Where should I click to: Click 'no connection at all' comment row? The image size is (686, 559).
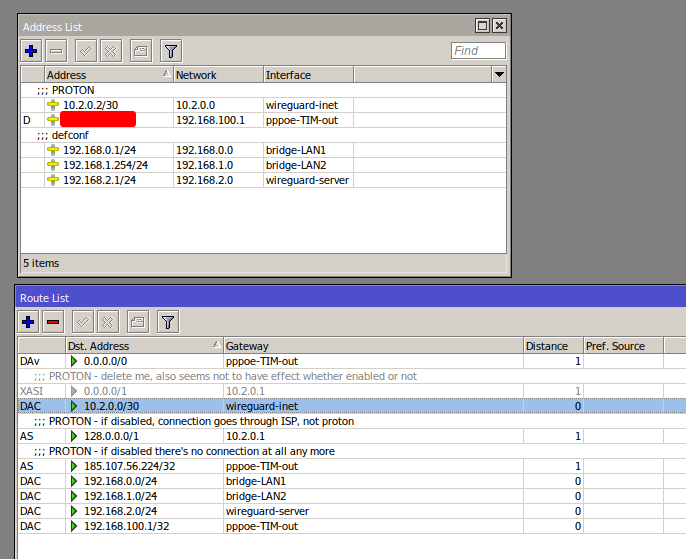[352, 451]
